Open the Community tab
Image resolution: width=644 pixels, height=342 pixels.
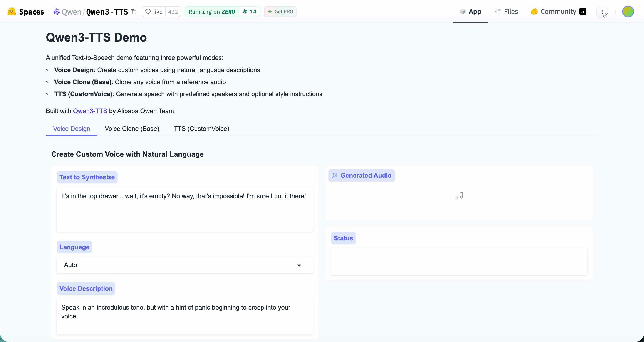[558, 12]
